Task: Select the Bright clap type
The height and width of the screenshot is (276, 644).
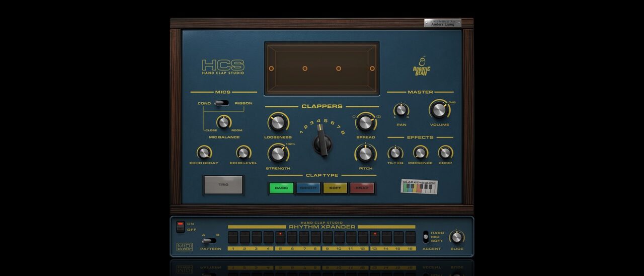Action: (308, 188)
